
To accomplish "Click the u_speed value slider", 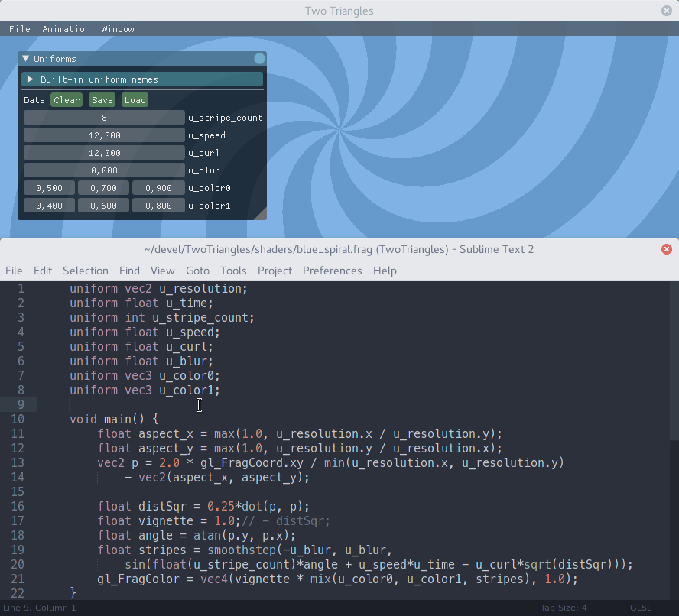I will pos(104,135).
